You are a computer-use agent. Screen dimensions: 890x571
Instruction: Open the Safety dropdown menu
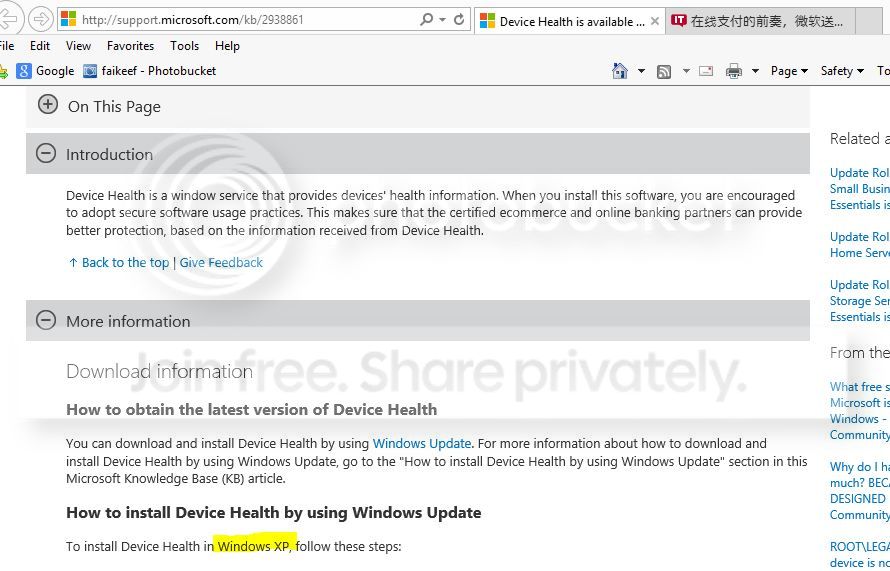842,71
